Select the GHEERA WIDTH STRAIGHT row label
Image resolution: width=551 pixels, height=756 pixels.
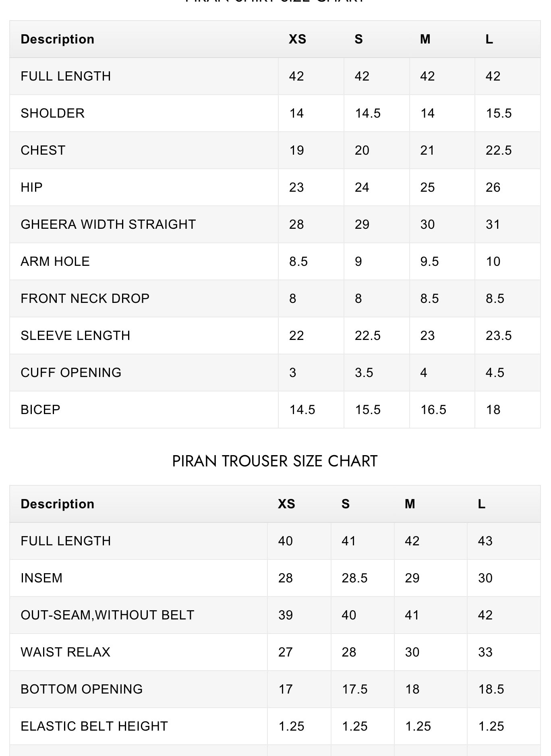108,224
